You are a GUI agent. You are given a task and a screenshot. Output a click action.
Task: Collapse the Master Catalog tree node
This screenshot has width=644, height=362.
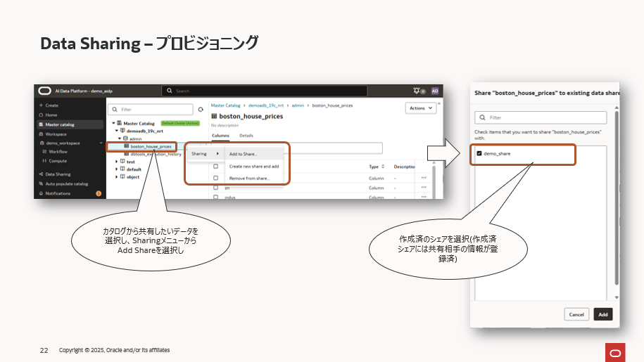[114, 123]
